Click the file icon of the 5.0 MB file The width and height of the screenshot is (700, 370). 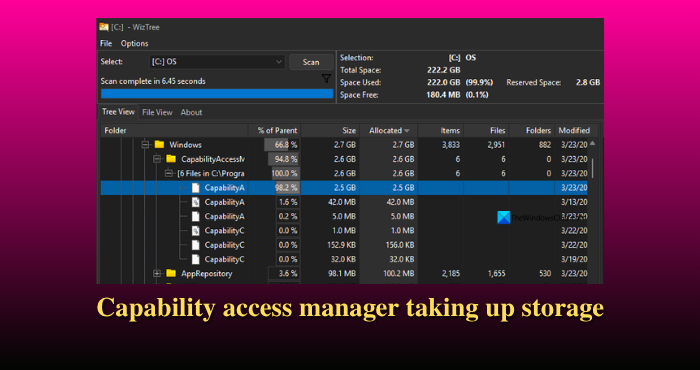[x=196, y=216]
